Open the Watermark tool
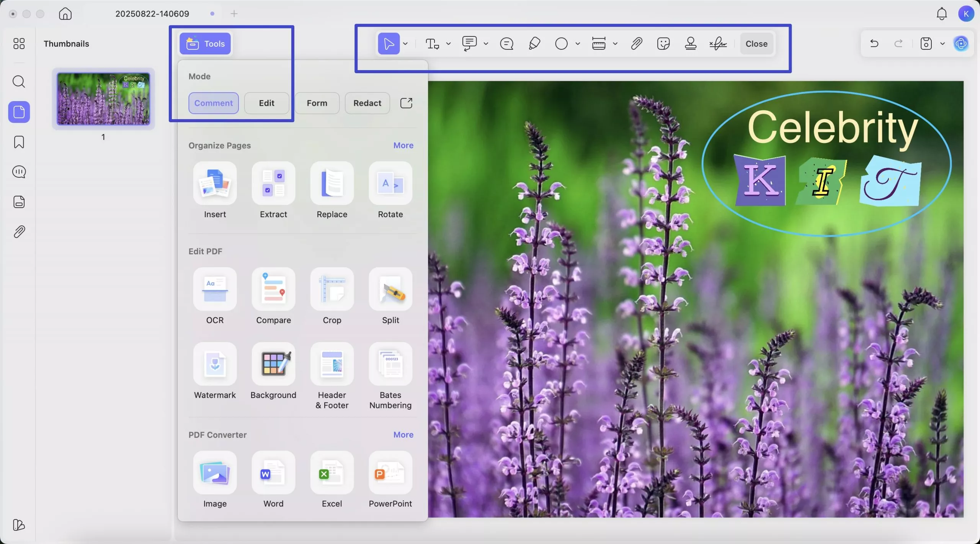Screen dimensions: 980x544 tap(215, 364)
